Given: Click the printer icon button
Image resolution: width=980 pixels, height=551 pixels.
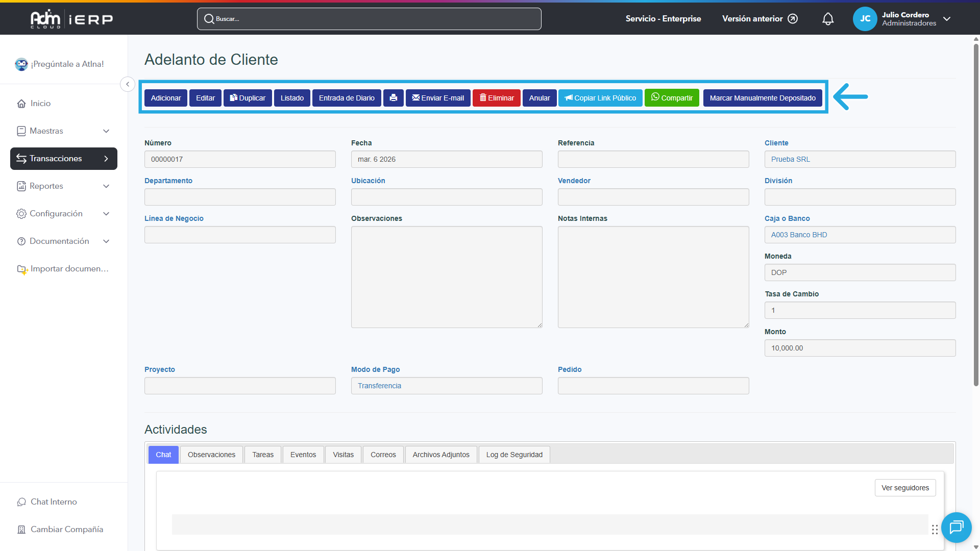Looking at the screenshot, I should [x=393, y=98].
